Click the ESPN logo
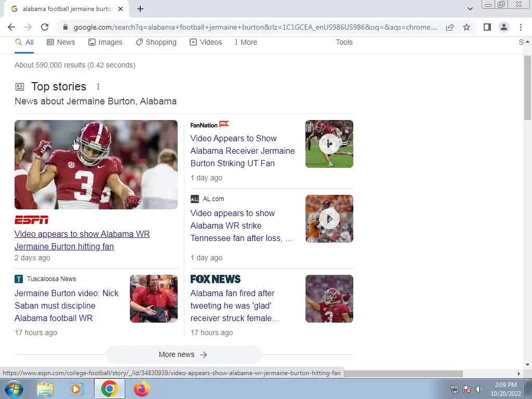532x399 pixels. point(31,220)
